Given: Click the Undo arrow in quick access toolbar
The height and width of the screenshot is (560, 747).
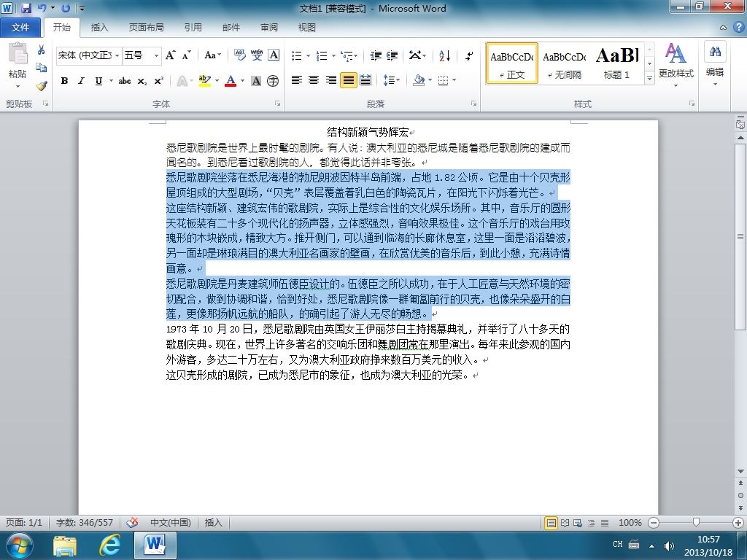Looking at the screenshot, I should (42, 8).
